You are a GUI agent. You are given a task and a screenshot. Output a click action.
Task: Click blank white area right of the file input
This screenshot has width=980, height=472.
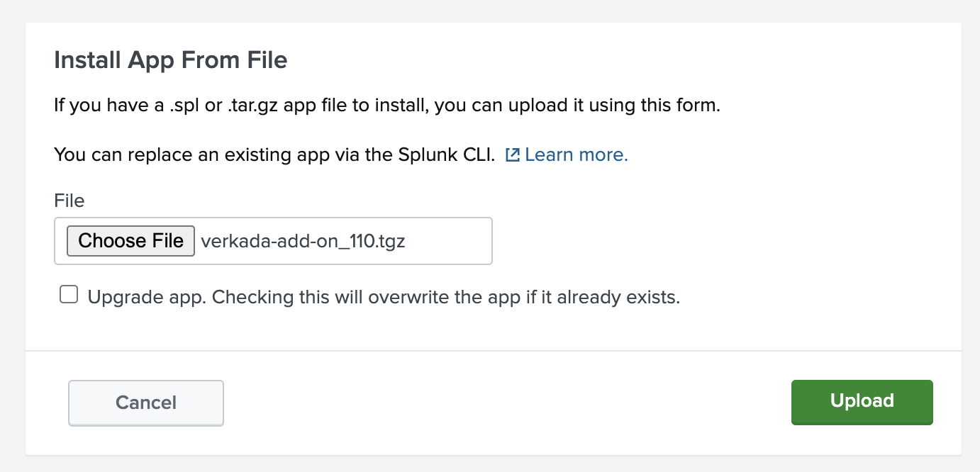(709, 241)
